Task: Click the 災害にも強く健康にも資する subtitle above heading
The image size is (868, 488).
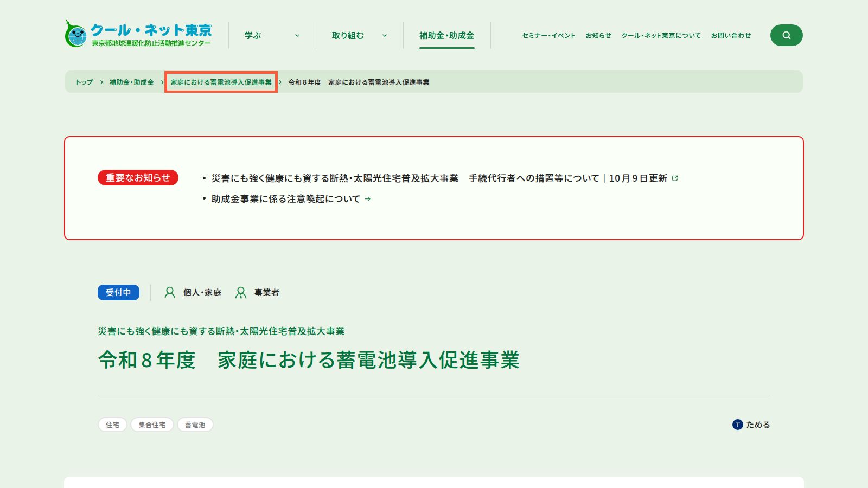Action: 221,331
